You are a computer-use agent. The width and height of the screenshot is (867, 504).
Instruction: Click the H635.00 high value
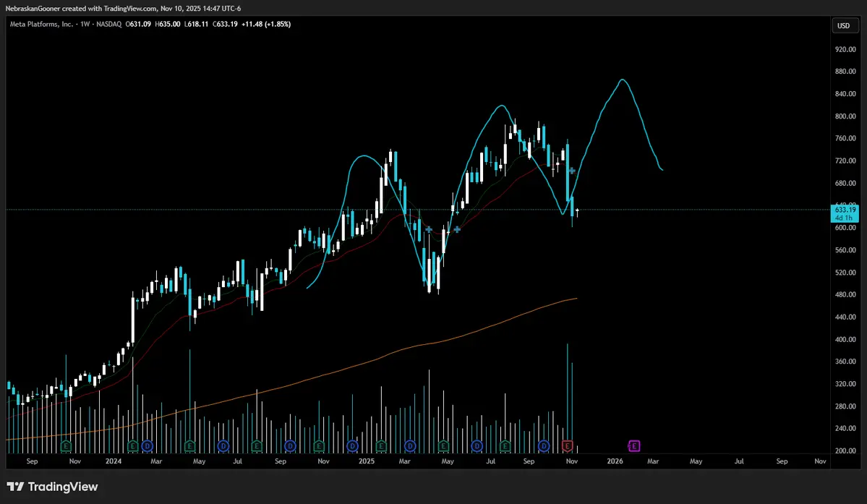click(x=168, y=25)
